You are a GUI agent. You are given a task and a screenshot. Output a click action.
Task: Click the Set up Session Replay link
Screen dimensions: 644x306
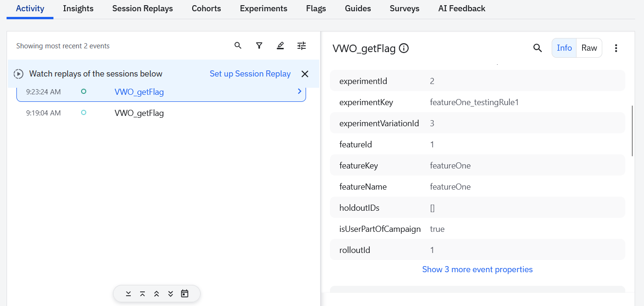coord(250,74)
